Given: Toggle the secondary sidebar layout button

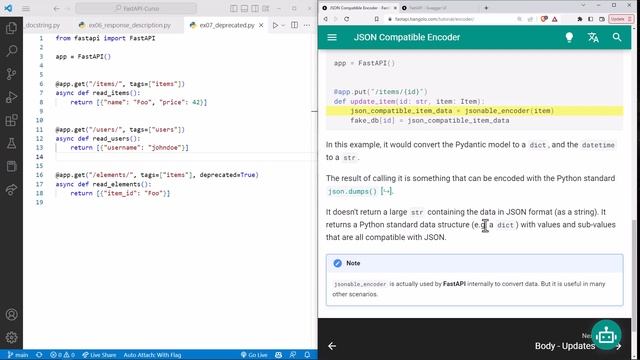Looking at the screenshot, I should coord(255,8).
